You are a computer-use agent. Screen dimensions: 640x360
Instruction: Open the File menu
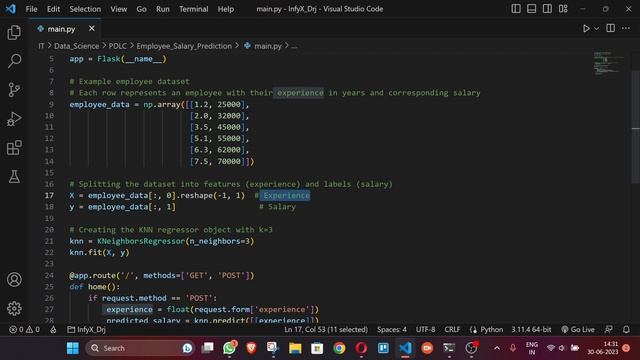(31, 9)
